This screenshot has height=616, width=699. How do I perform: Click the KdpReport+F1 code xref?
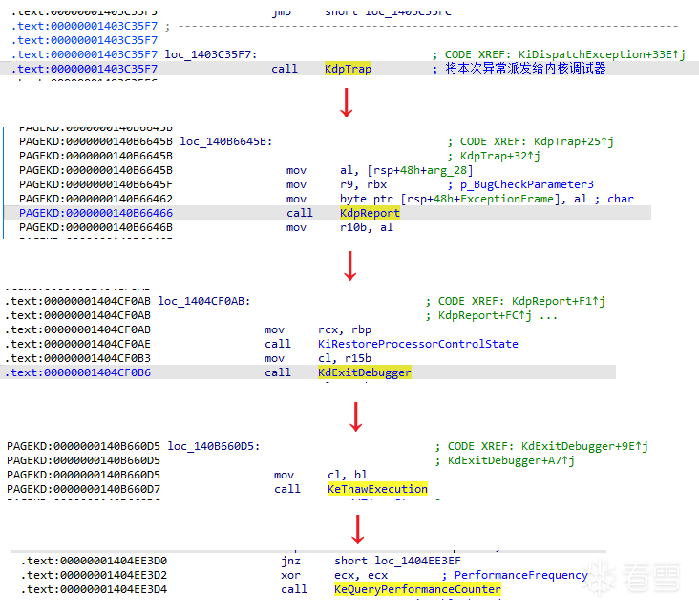558,301
